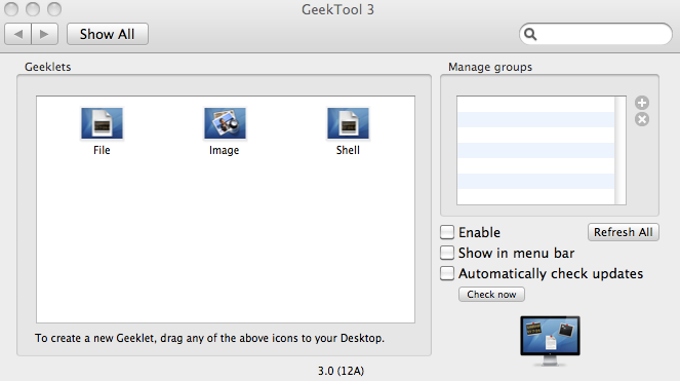The width and height of the screenshot is (680, 381).
Task: Select the Shell geeklet icon
Action: click(x=348, y=124)
